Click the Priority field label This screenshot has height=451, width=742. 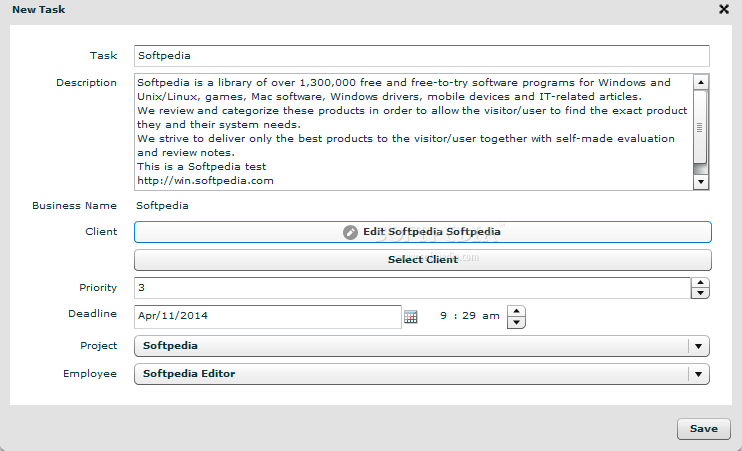(98, 288)
